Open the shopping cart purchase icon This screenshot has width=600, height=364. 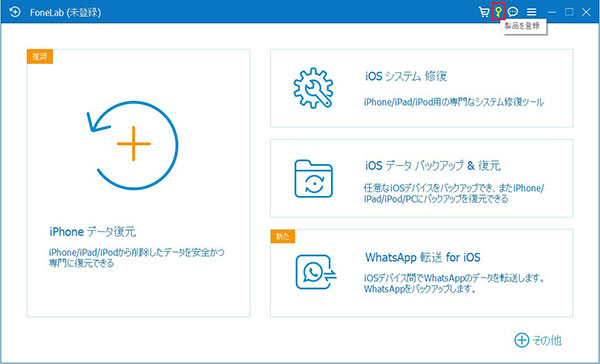pyautogui.click(x=484, y=12)
